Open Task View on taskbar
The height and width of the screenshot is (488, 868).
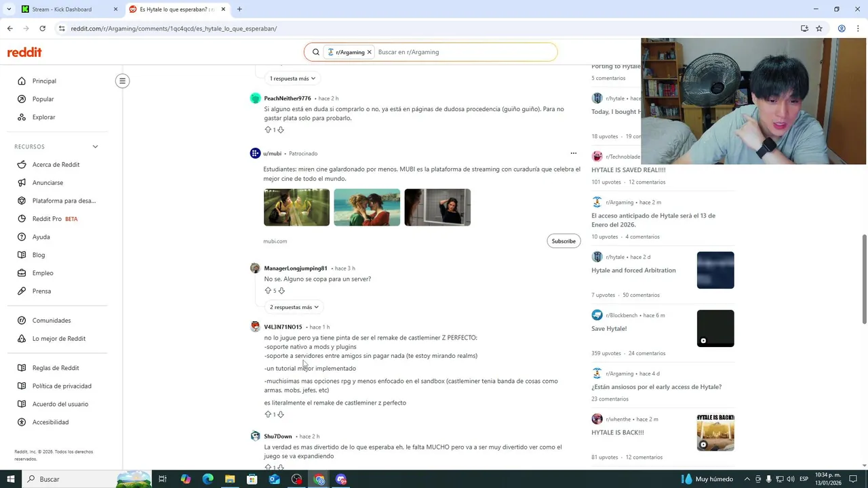pyautogui.click(x=163, y=479)
